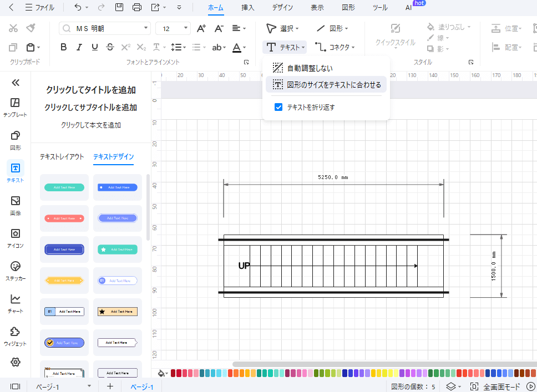This screenshot has width=537, height=392.
Task: Open the font size dropdown showing 12
Action: pyautogui.click(x=173, y=28)
